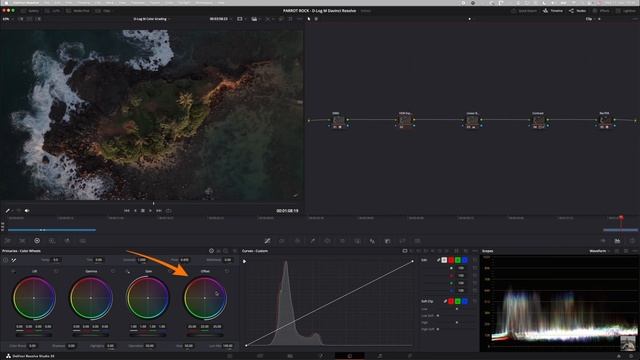Switch to the Color page tab
Screen dimensions: 640x360
(350, 356)
